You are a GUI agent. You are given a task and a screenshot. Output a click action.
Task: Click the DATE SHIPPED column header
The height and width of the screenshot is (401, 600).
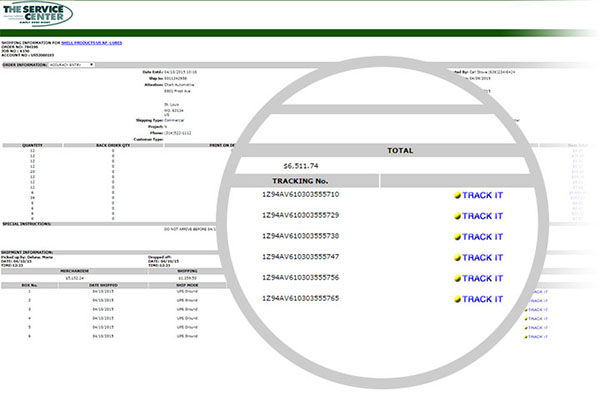(x=105, y=284)
